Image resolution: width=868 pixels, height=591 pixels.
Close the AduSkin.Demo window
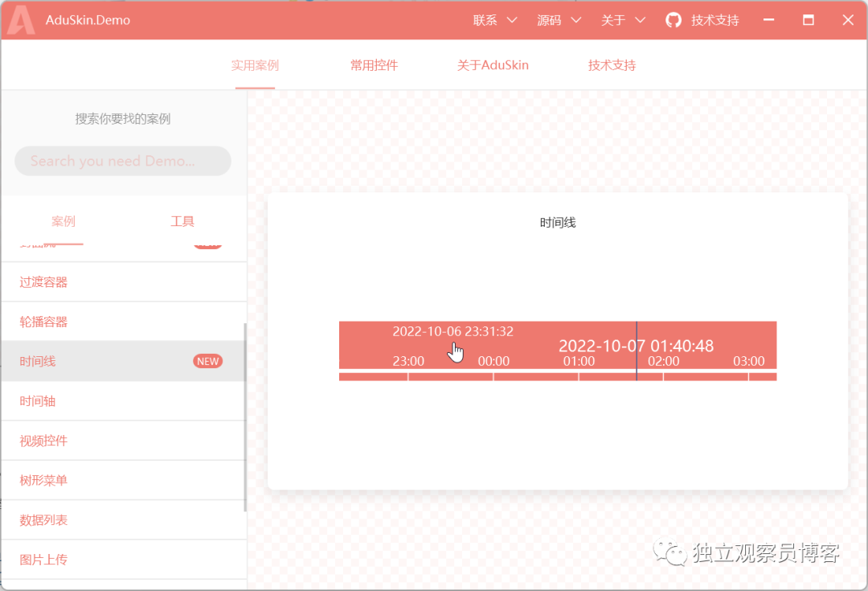(x=848, y=20)
